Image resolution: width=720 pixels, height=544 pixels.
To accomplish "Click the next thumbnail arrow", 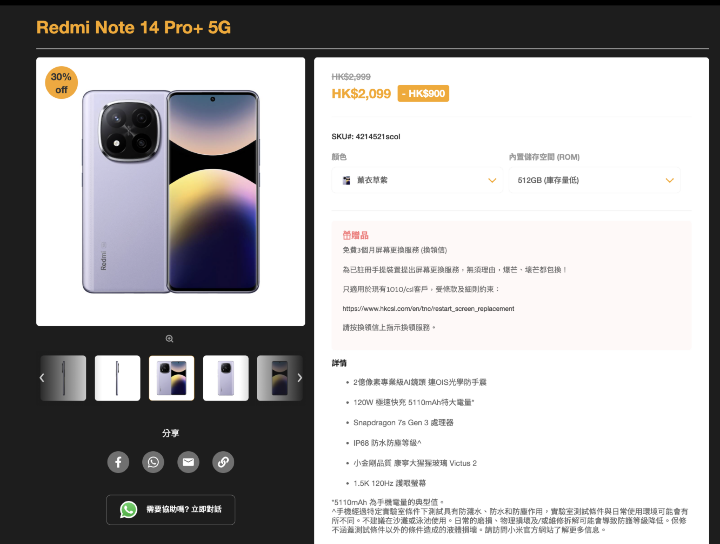I will point(299,378).
